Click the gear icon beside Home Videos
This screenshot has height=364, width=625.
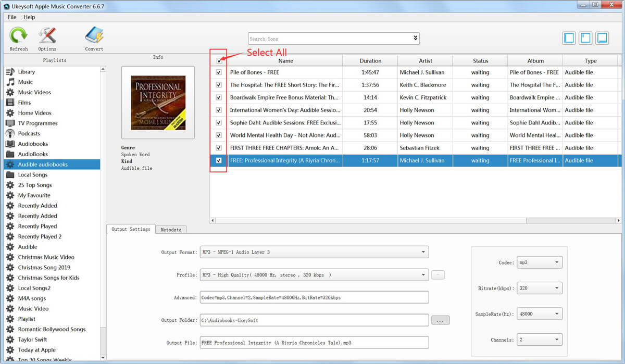click(10, 113)
